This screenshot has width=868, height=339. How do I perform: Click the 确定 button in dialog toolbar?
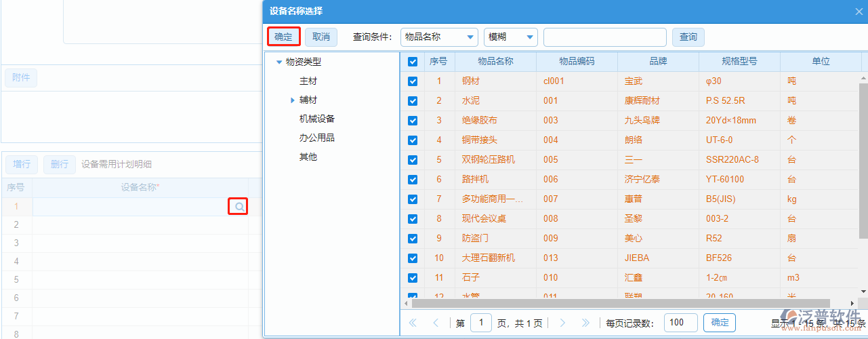(x=284, y=37)
